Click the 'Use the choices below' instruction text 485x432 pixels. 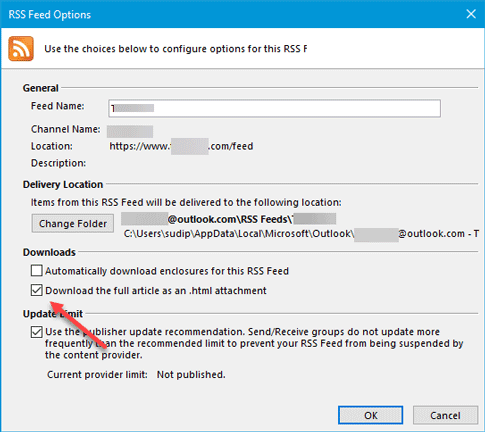[x=176, y=49]
